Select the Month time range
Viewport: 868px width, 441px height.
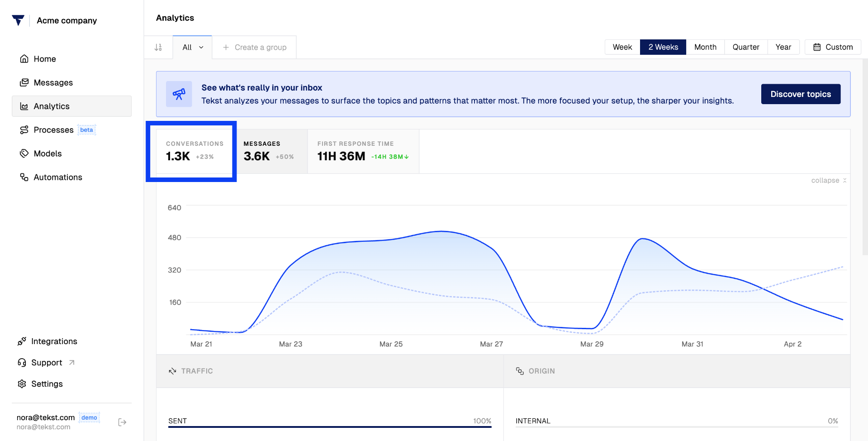pos(705,47)
